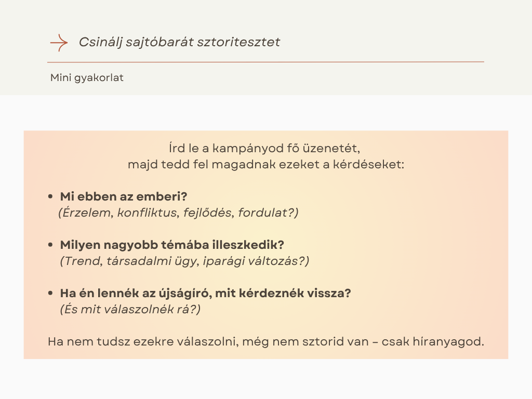Click the orange arrow icon beside the title
This screenshot has width=532, height=399.
tap(59, 43)
